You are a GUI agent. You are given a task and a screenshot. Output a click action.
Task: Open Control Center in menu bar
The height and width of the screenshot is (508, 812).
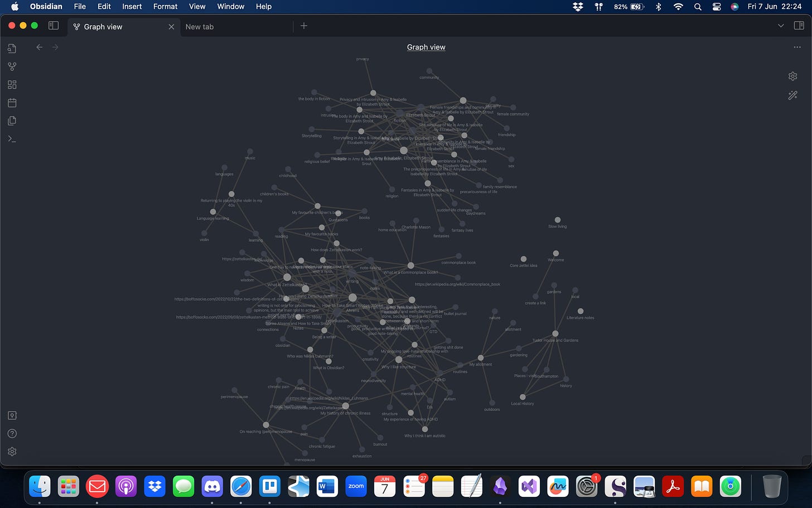(x=717, y=7)
